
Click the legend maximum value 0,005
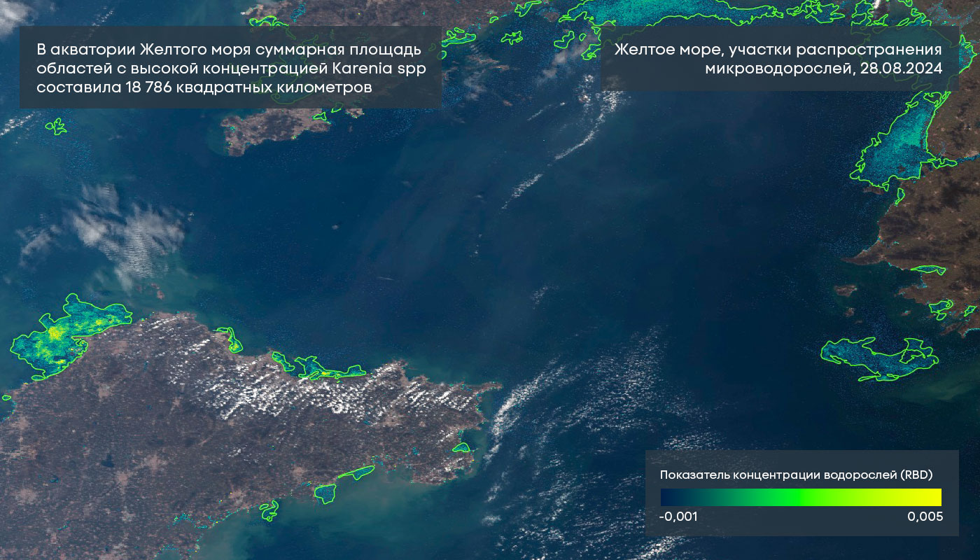[925, 517]
